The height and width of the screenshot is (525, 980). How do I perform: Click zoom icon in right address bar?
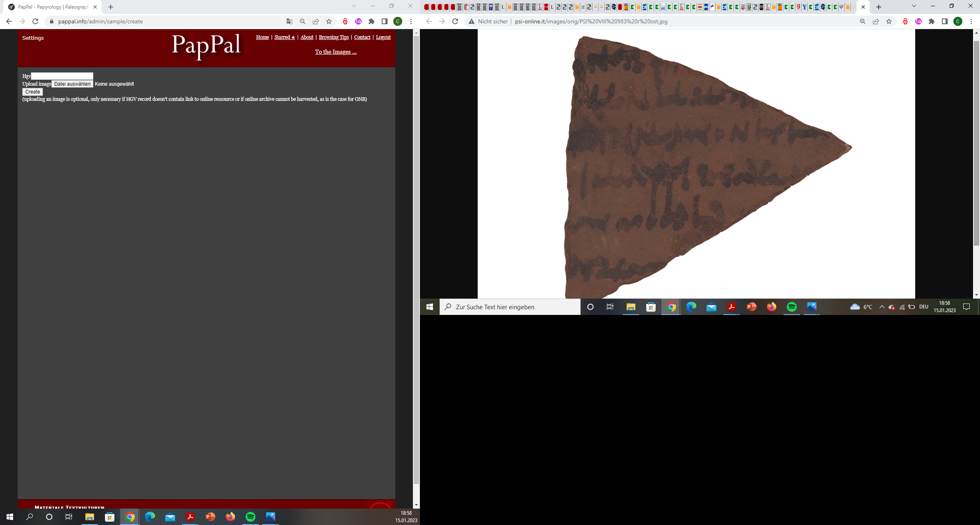tap(863, 21)
